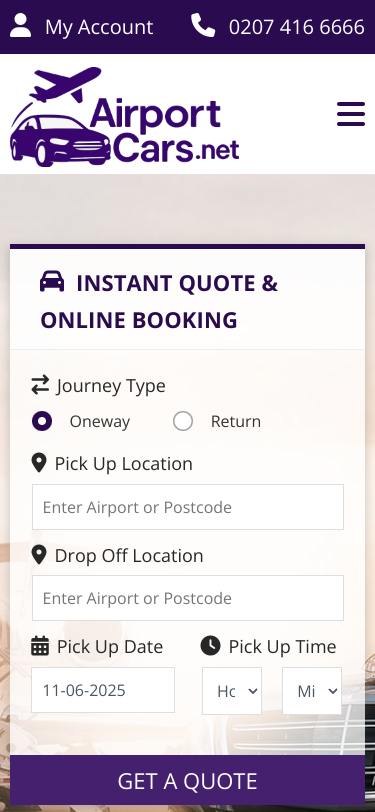Open the pick up minutes dropdown
Image resolution: width=375 pixels, height=812 pixels.
[312, 691]
